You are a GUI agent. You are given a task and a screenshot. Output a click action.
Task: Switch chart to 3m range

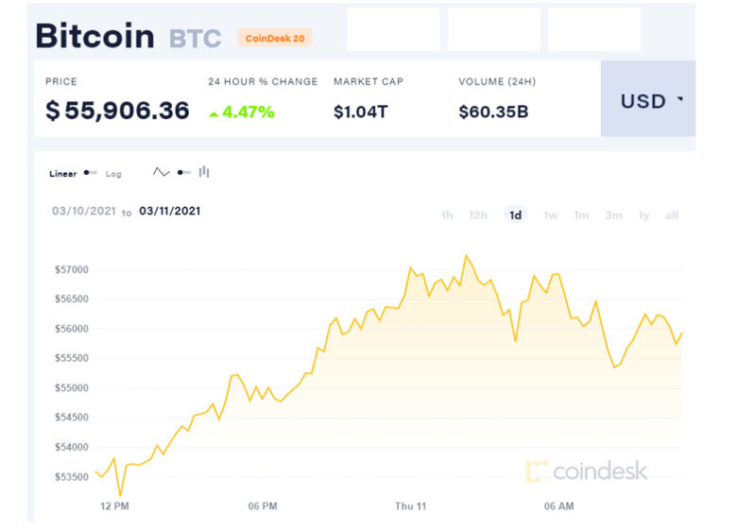tap(613, 215)
